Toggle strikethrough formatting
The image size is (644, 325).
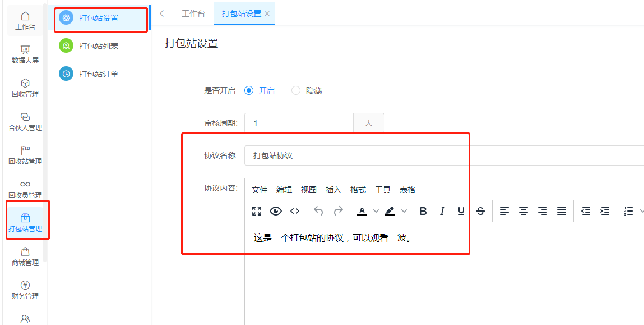tap(480, 211)
